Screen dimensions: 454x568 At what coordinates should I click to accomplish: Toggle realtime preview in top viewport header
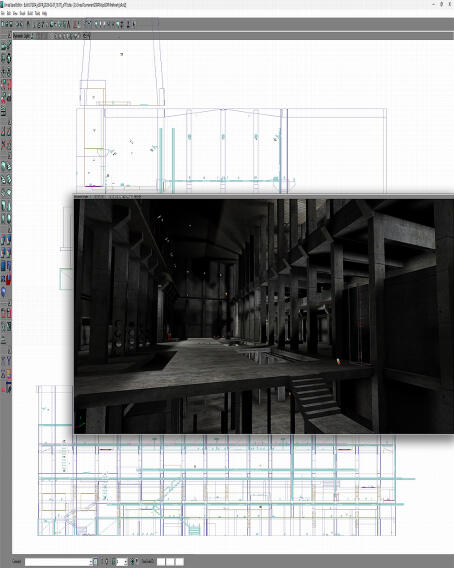click(x=32, y=36)
